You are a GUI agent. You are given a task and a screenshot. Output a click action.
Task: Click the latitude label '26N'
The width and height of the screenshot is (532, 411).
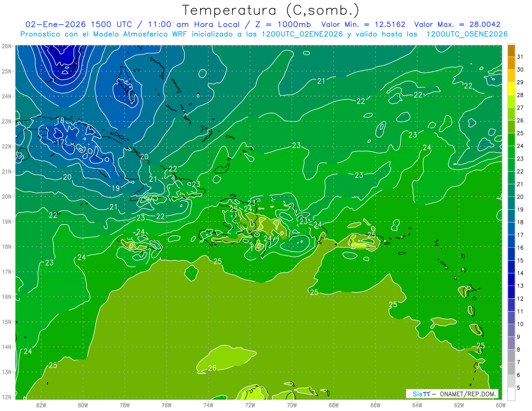[6, 46]
